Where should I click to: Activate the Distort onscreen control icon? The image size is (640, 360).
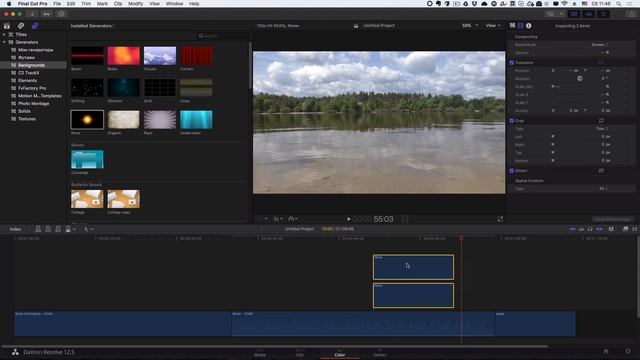coord(601,171)
